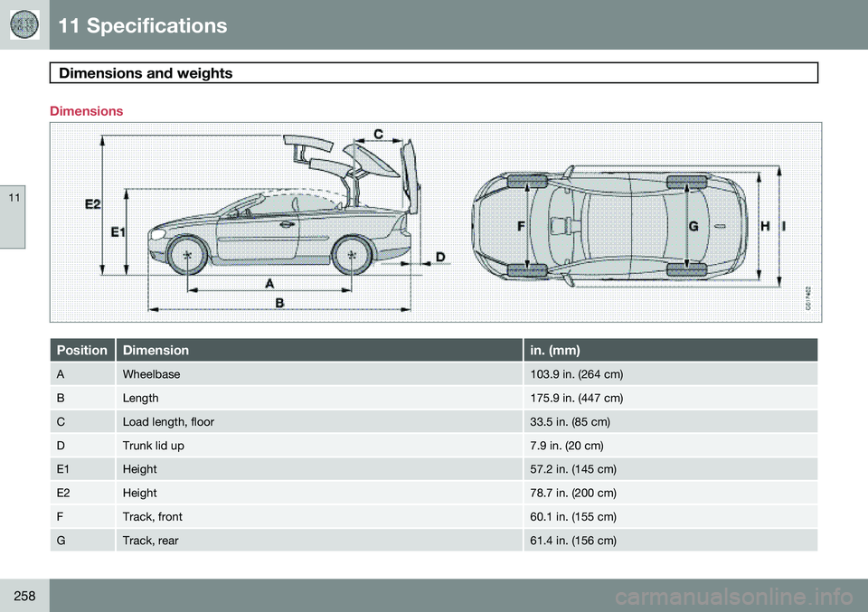Click the 'Length' cell
Image resolution: width=868 pixels, height=612 pixels.
[x=319, y=398]
